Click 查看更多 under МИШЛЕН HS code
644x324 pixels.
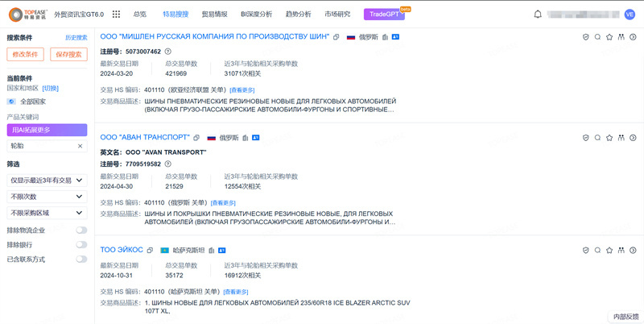(x=242, y=90)
